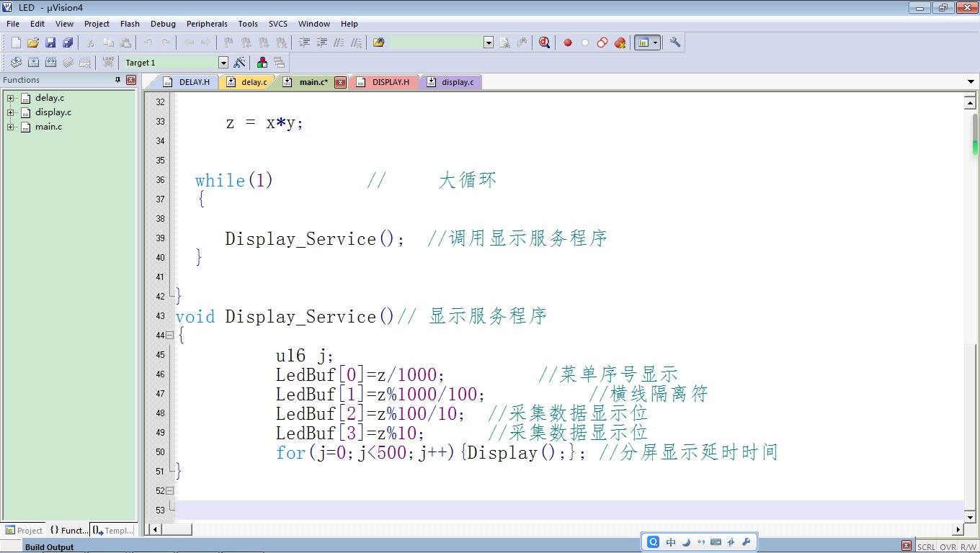
Task: Save all files icon
Action: (x=68, y=42)
